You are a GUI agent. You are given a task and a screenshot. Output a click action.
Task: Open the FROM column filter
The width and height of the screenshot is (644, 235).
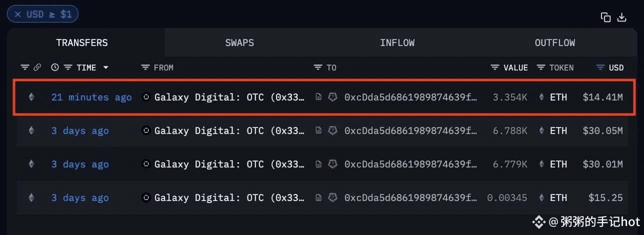click(x=145, y=67)
